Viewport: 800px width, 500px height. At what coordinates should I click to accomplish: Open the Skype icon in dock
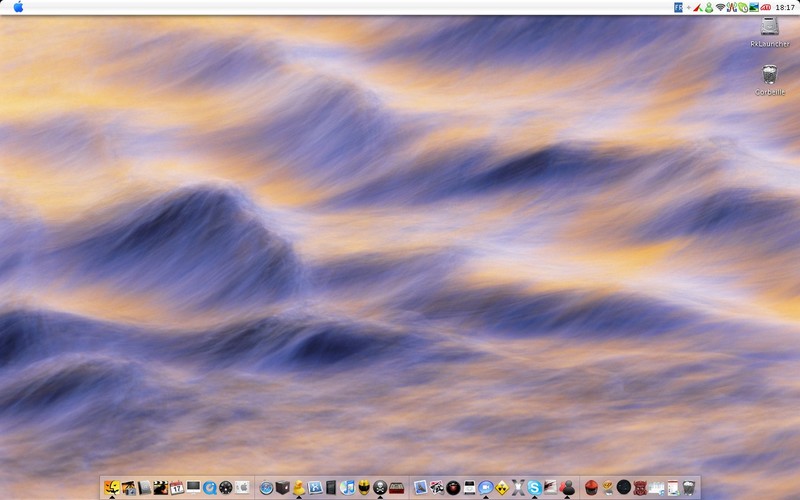click(534, 488)
